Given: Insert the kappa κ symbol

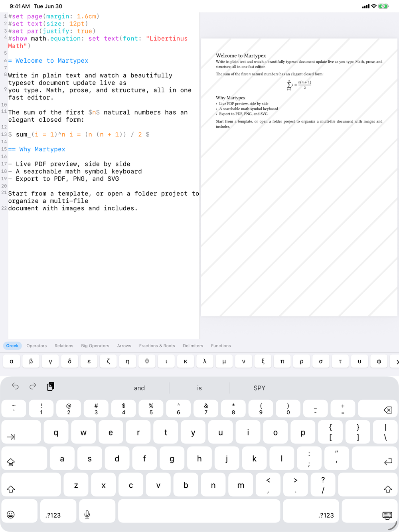Looking at the screenshot, I should click(186, 361).
